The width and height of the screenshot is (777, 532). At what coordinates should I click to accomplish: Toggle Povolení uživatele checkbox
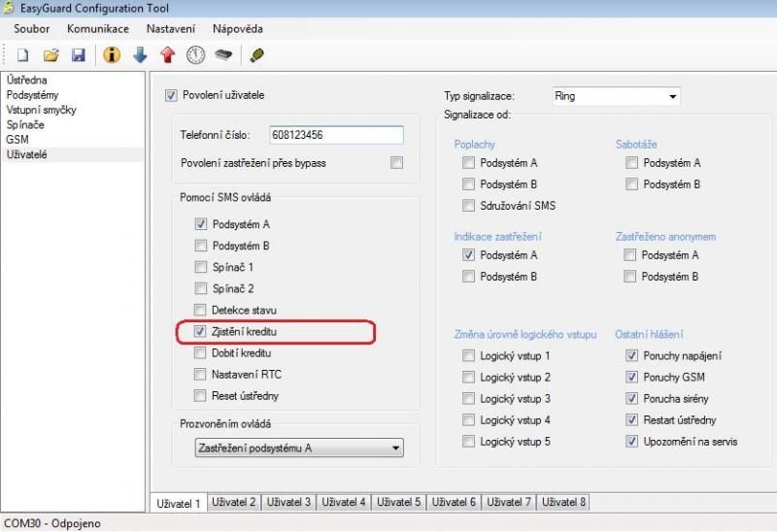pos(172,95)
